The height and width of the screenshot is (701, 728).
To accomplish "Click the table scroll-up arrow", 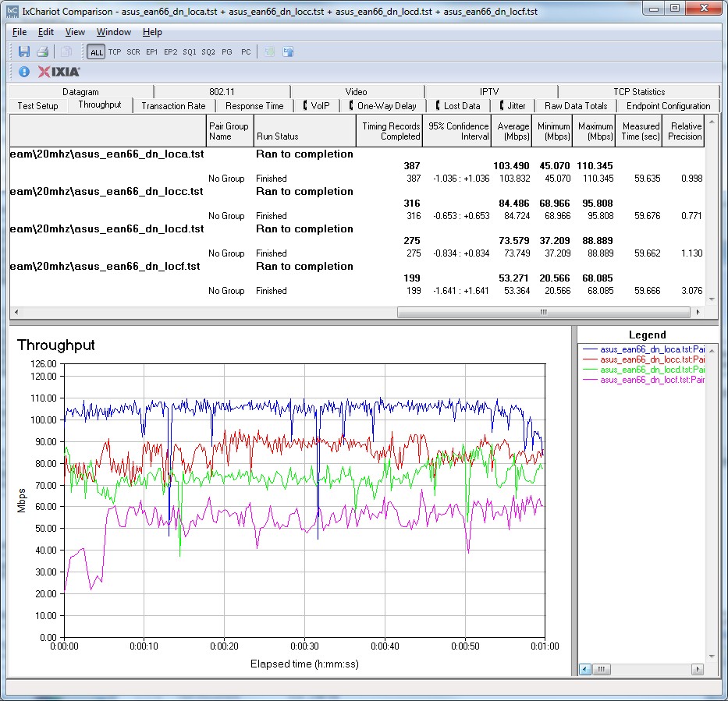I will (712, 122).
